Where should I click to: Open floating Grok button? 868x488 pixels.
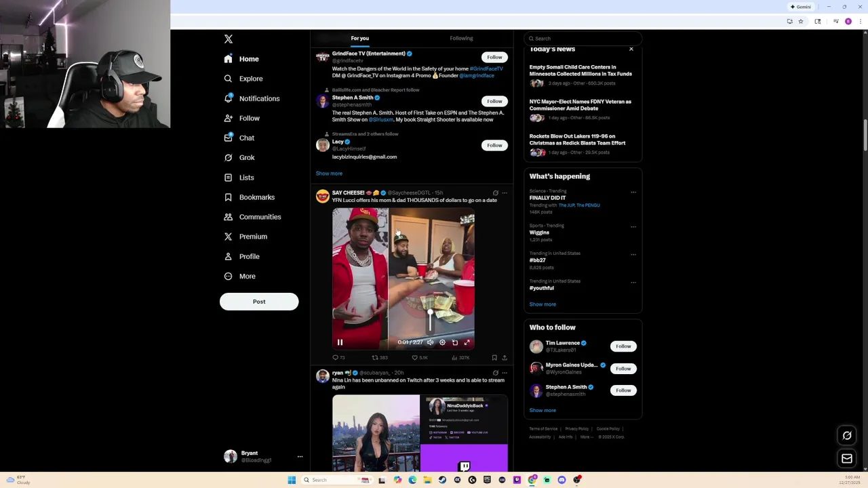(x=847, y=436)
